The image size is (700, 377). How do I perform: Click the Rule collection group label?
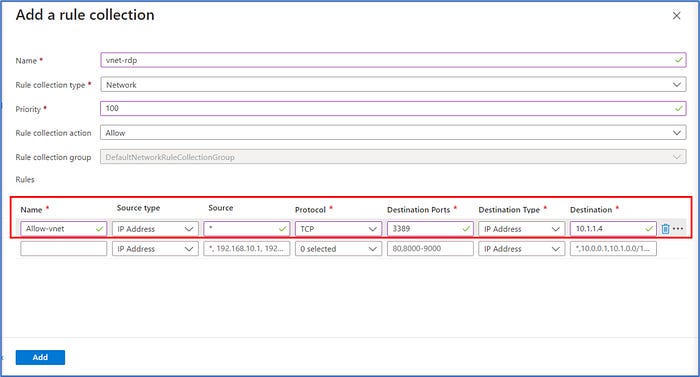point(53,157)
